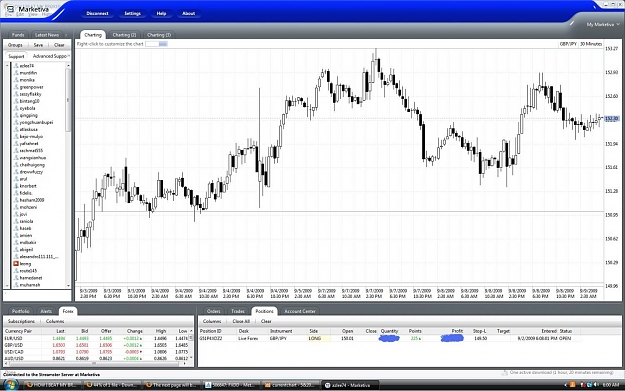Open the Alerts tab

[46, 311]
